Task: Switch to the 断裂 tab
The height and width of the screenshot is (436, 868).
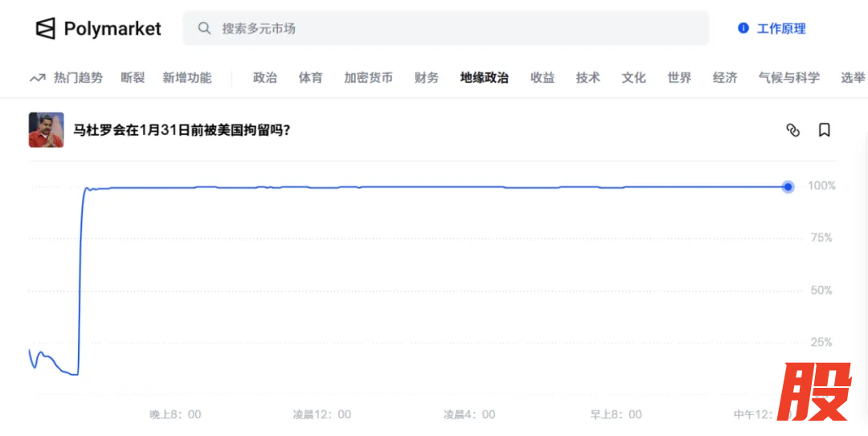Action: tap(133, 78)
